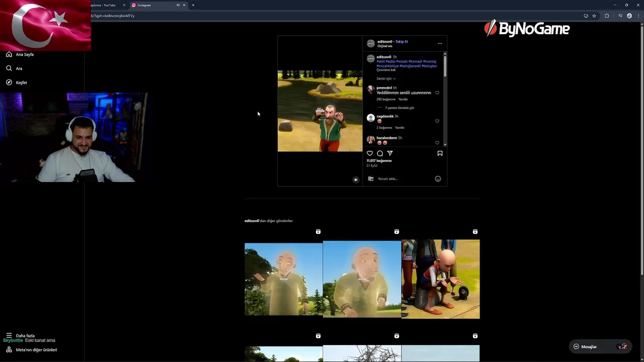Open cagdasokk commenter avatar
The height and width of the screenshot is (362, 644).
[x=371, y=118]
